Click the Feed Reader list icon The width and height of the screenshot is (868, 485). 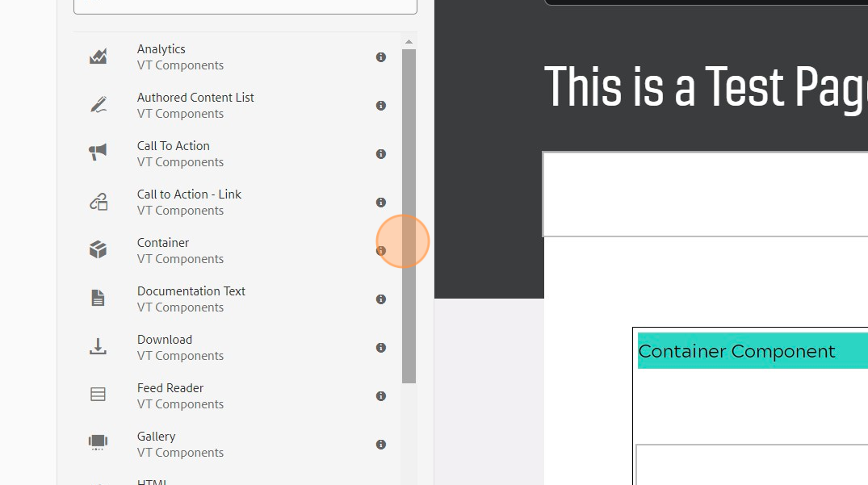[x=98, y=395]
